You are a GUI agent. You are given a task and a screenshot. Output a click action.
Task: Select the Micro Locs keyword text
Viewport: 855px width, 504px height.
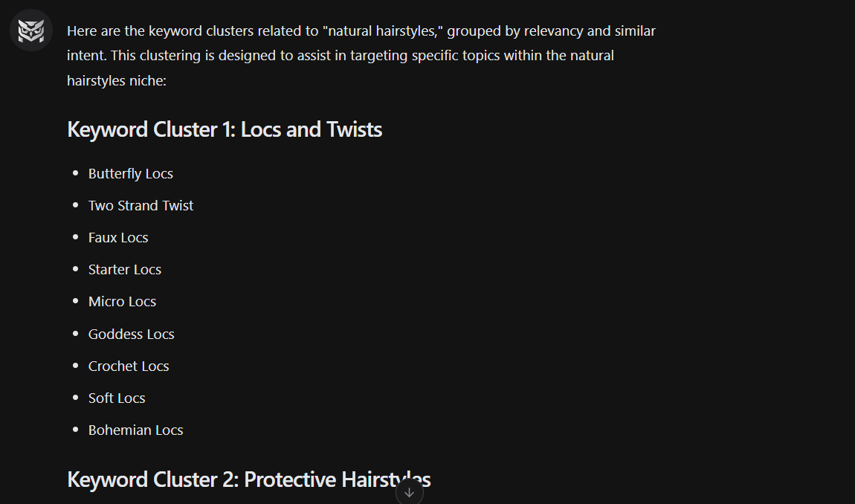tap(122, 301)
